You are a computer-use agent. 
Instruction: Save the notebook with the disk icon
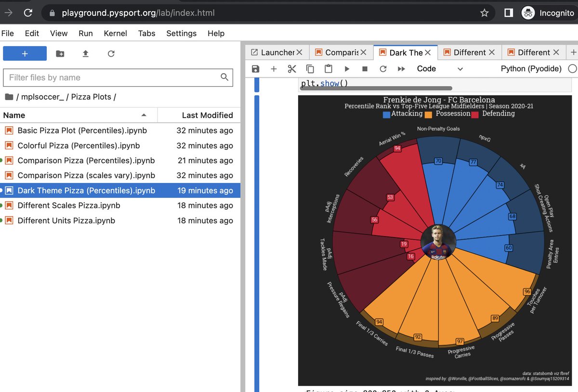point(256,69)
